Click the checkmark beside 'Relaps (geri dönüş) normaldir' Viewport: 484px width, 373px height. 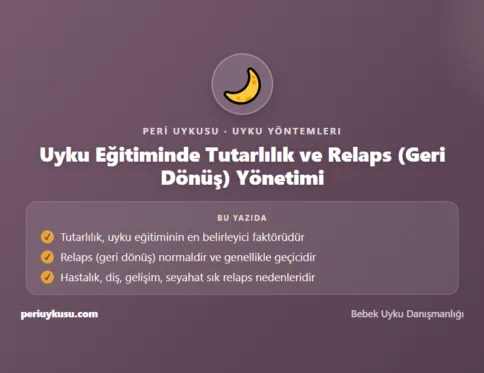47,257
